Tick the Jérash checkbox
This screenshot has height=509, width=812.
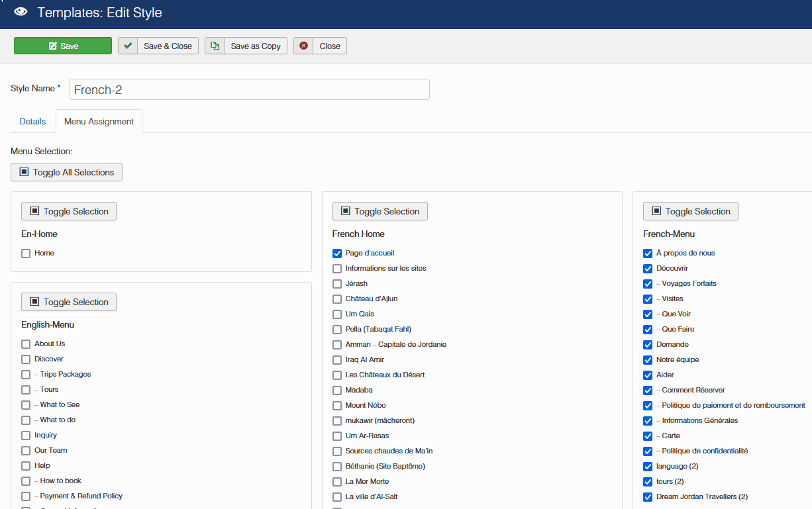coord(337,284)
